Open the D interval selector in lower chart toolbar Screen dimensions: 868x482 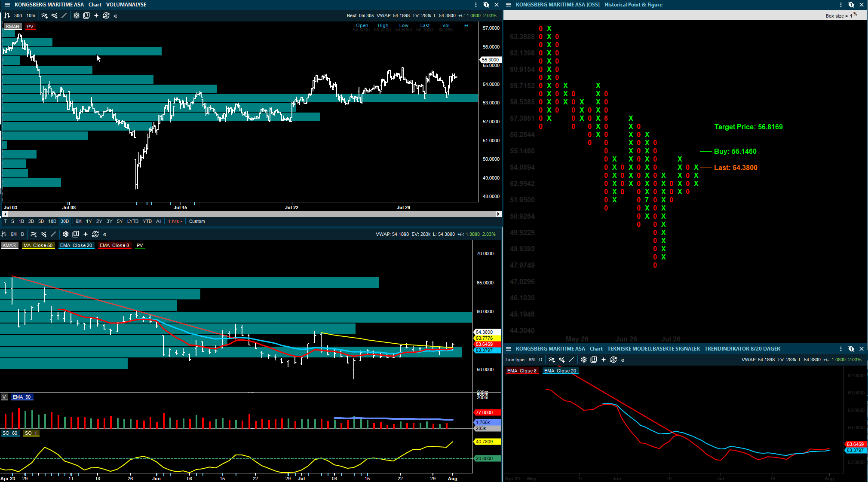point(23,234)
